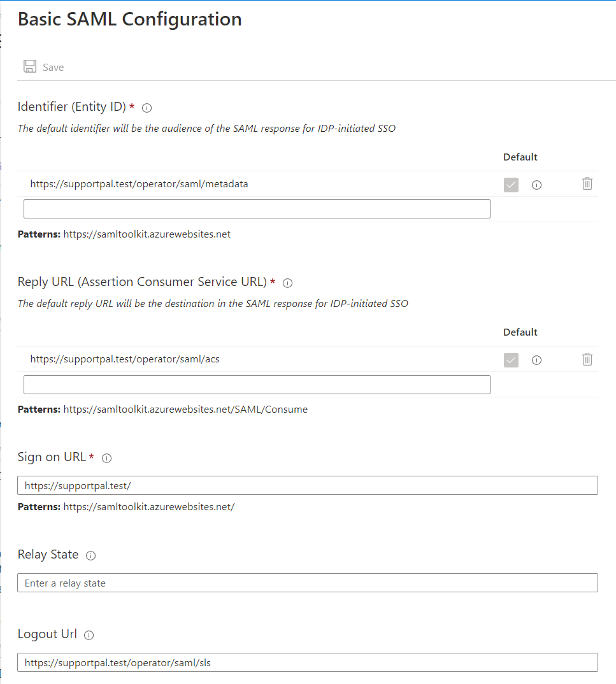This screenshot has width=616, height=684.
Task: Click info icon next to acs default checkbox
Action: 536,360
